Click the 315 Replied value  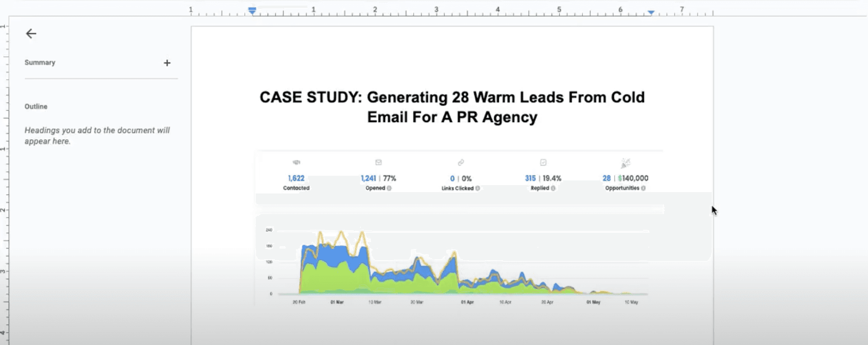(530, 178)
